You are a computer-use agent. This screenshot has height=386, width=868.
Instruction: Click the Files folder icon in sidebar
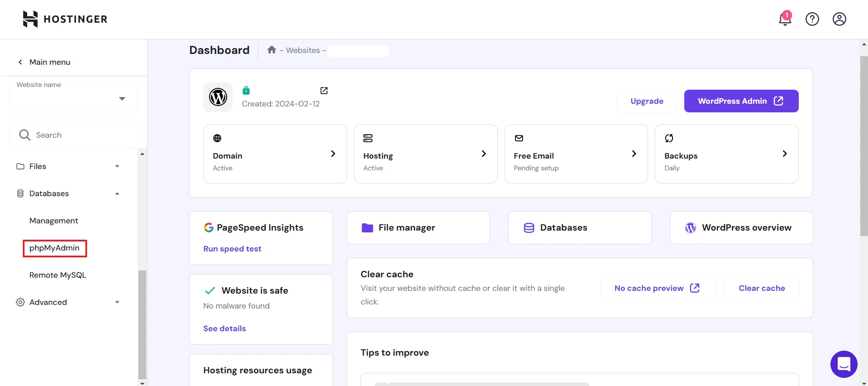coord(20,166)
